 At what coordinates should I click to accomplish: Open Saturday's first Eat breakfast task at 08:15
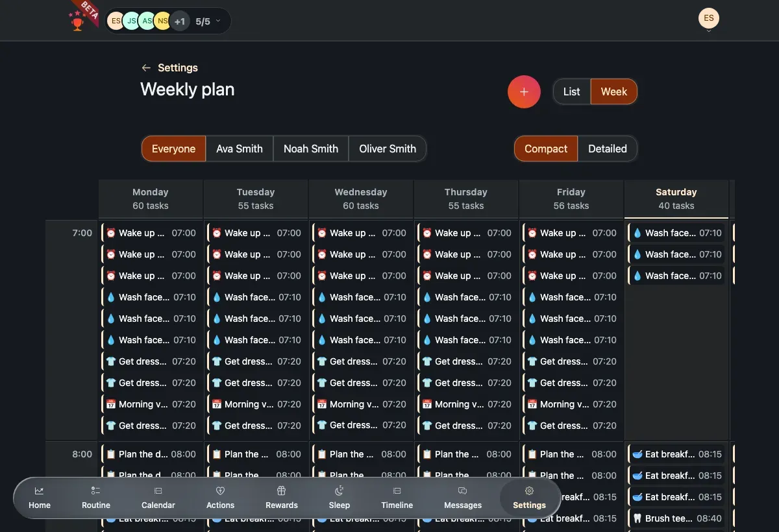(676, 454)
